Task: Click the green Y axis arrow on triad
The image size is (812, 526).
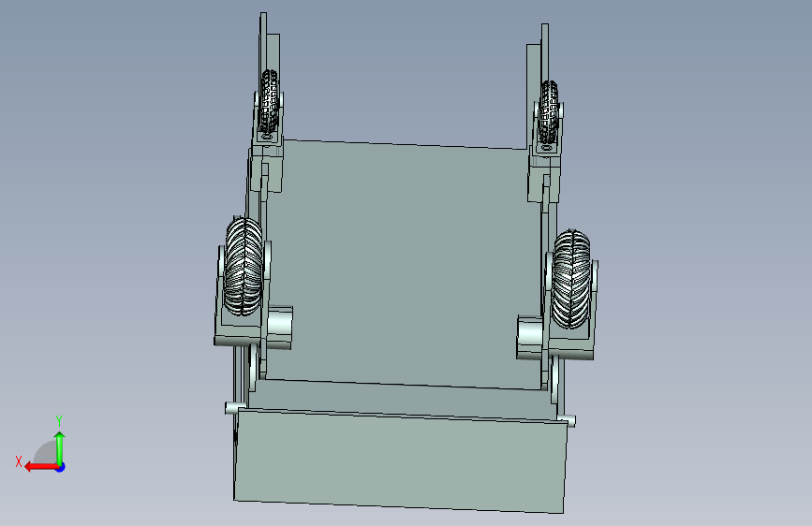Action: (x=60, y=447)
